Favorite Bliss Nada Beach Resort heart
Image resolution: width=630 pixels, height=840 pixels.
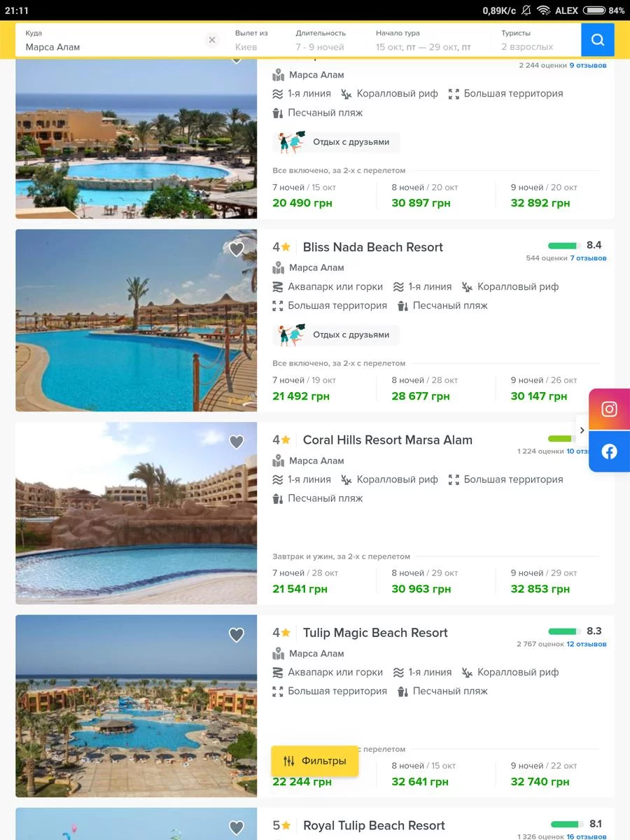(237, 249)
